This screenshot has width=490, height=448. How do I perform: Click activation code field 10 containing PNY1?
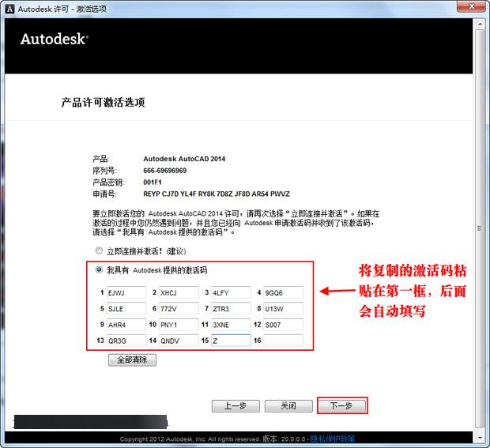click(179, 325)
